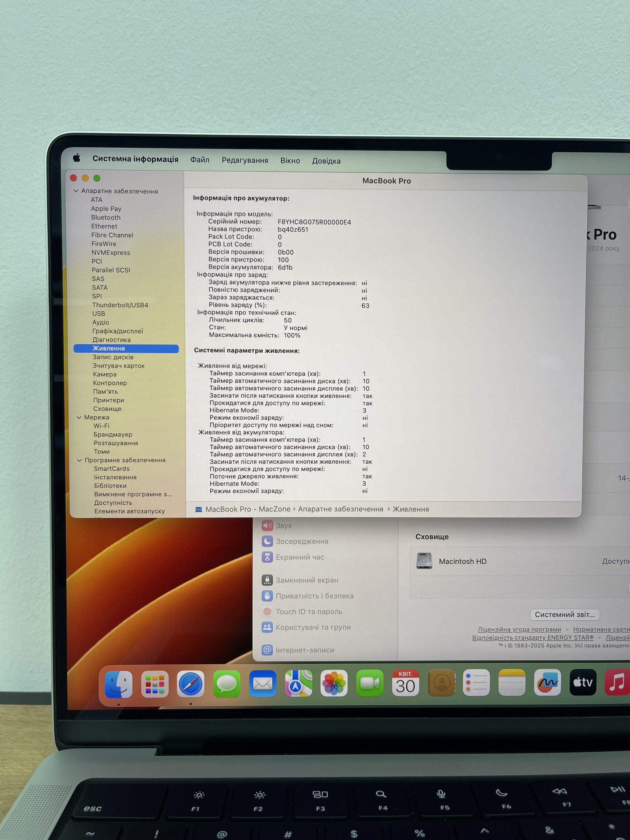Screen dimensions: 630x840
Task: Select Bluetooth in the sidebar
Action: pos(106,218)
